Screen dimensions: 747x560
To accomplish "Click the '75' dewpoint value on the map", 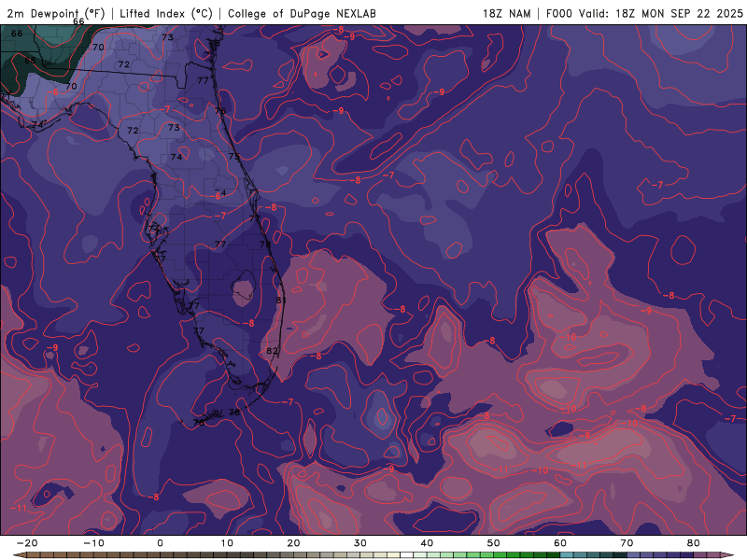I will click(234, 156).
